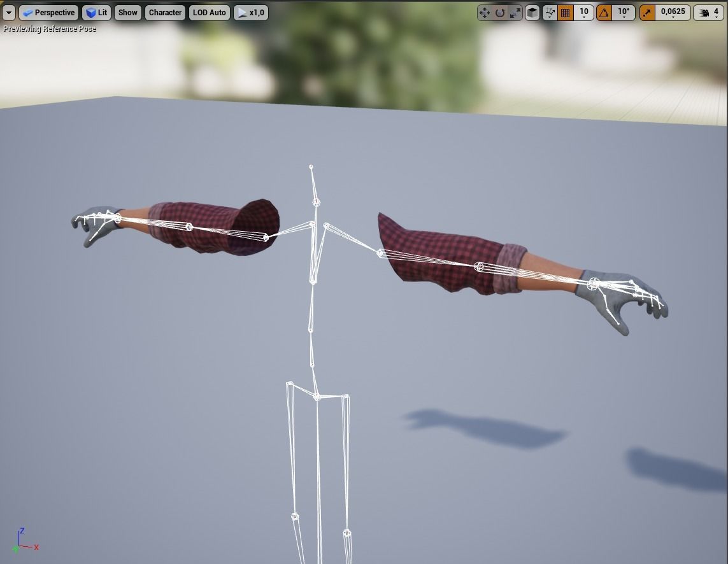Open the Lit view mode menu
728x564 pixels.
click(x=97, y=13)
